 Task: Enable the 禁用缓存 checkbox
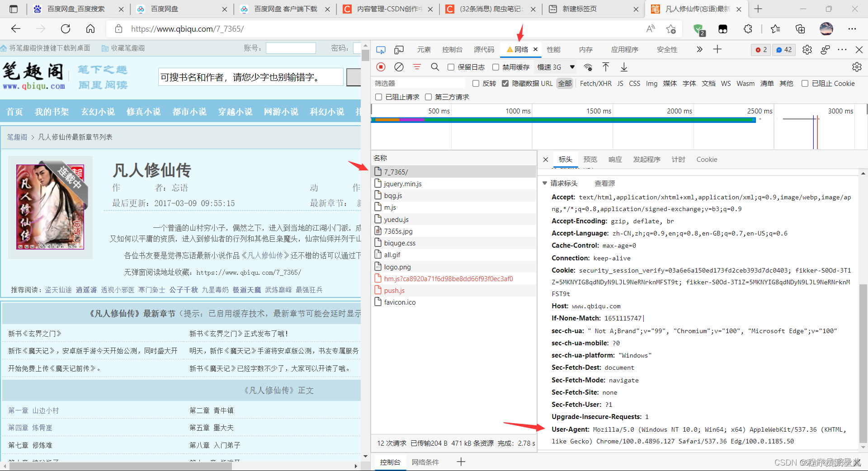tap(495, 67)
